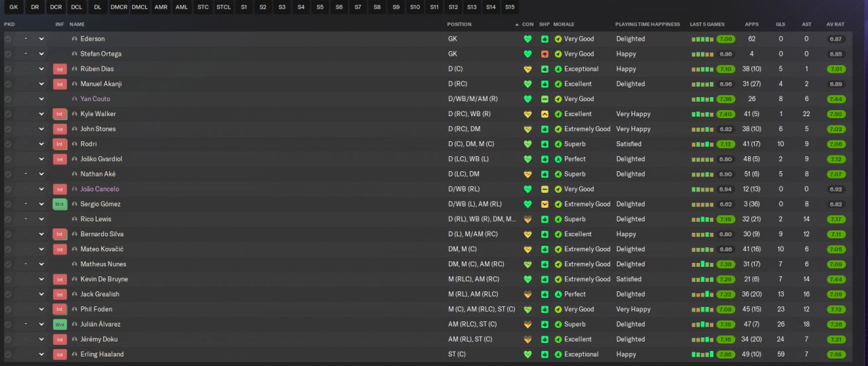The width and height of the screenshot is (868, 366).
Task: Open the position dropdown for Jack Grealish
Action: pyautogui.click(x=41, y=294)
